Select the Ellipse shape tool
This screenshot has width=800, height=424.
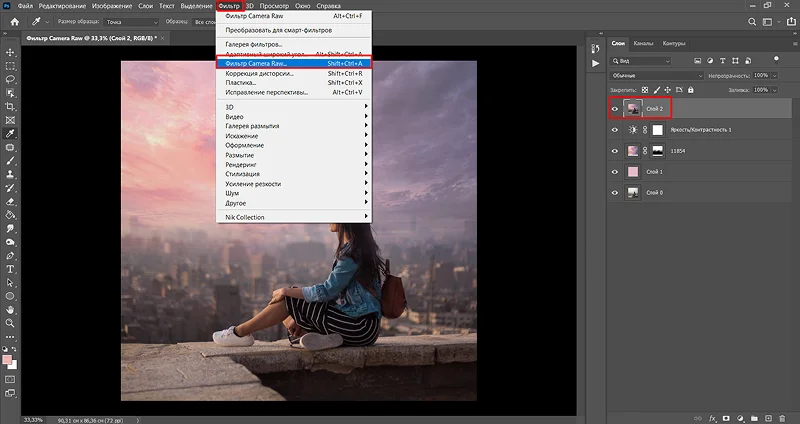10,296
